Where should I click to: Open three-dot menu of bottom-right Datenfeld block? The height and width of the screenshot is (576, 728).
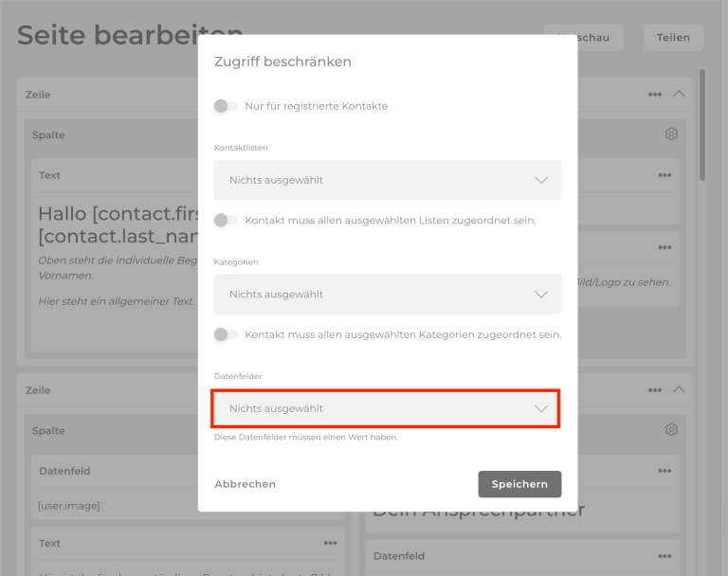point(664,556)
